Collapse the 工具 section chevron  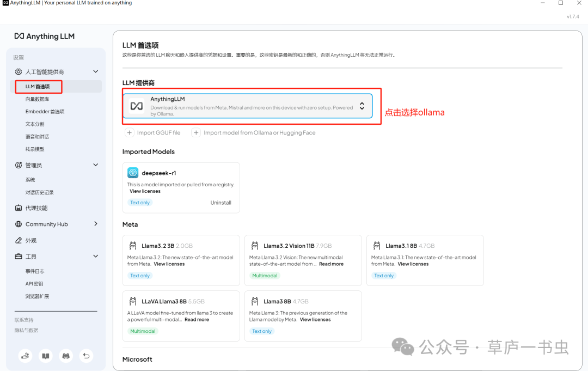(96, 256)
